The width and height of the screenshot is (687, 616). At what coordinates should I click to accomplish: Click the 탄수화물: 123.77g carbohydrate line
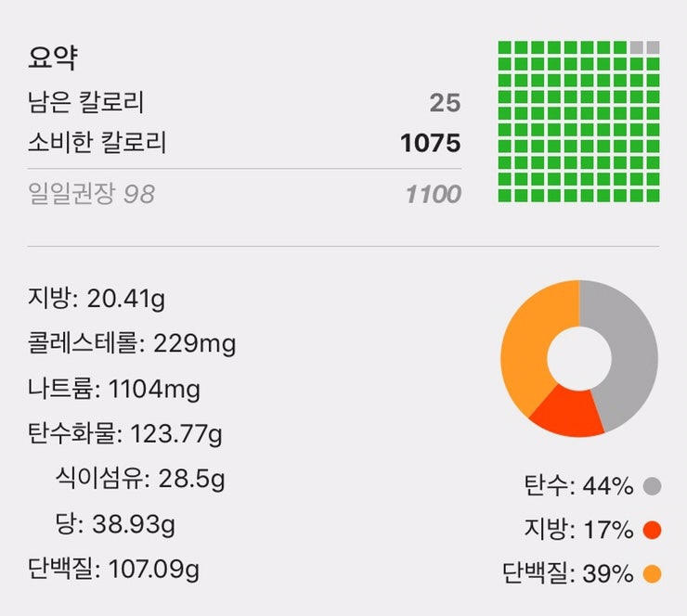125,434
